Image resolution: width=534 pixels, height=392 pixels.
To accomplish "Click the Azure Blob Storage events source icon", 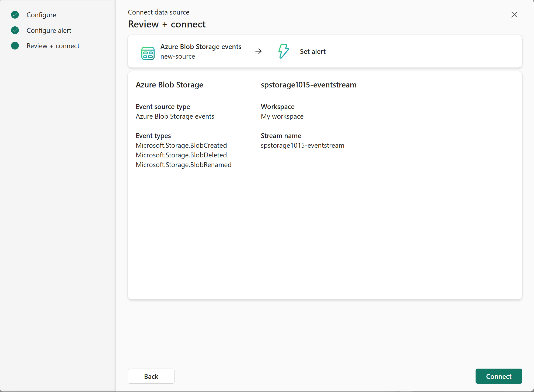I will [x=148, y=53].
